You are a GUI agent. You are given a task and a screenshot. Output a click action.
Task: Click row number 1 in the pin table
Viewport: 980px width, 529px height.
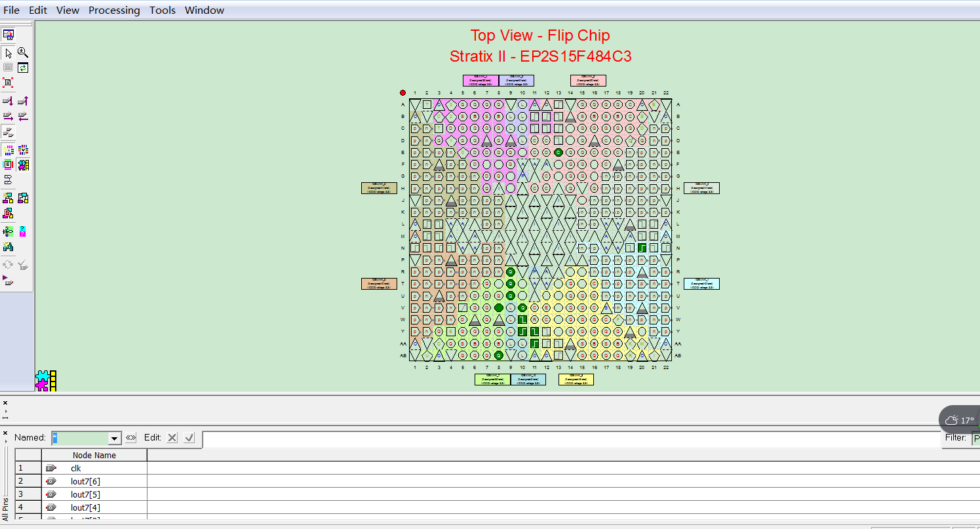click(x=28, y=468)
